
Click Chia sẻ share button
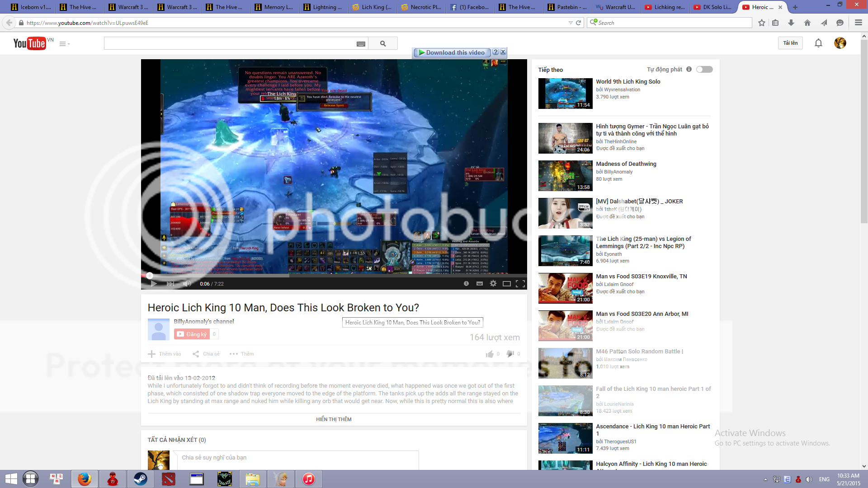coord(206,354)
